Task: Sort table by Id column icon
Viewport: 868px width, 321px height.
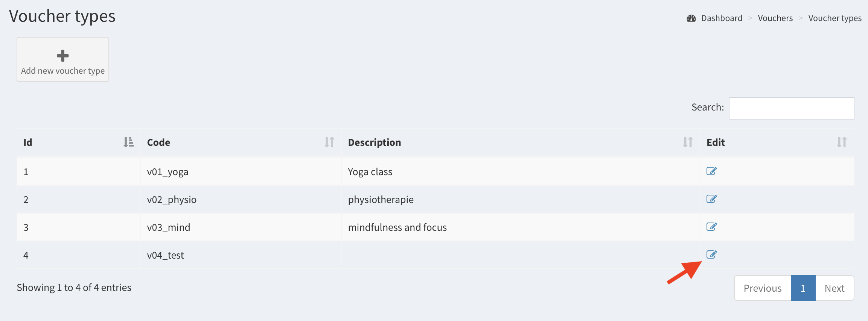Action: click(128, 142)
